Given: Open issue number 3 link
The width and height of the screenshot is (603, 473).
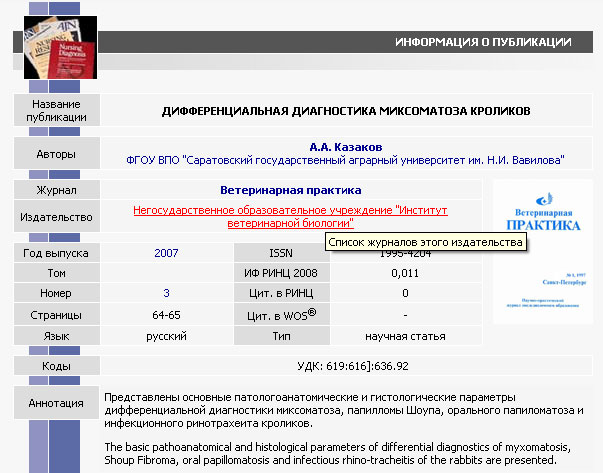Looking at the screenshot, I should pos(166,293).
